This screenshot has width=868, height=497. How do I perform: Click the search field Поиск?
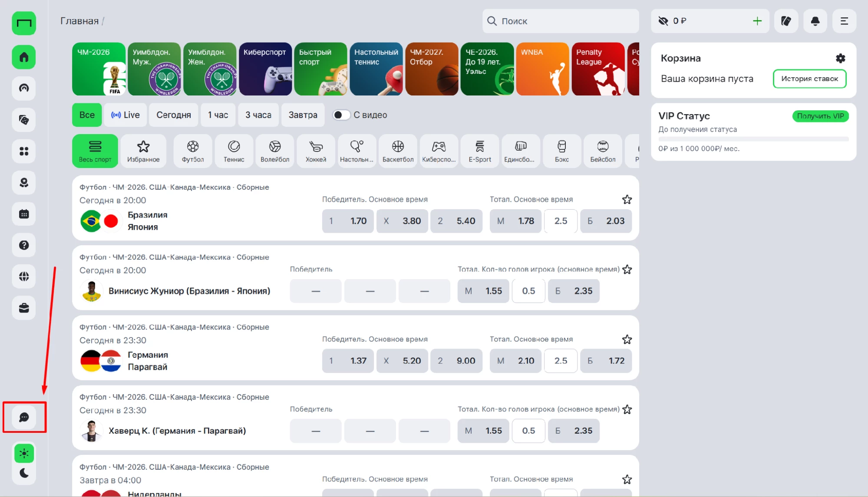click(560, 21)
